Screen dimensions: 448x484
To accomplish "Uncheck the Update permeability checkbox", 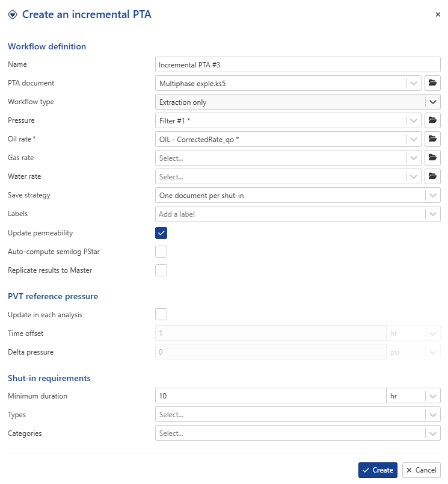I will click(x=161, y=233).
